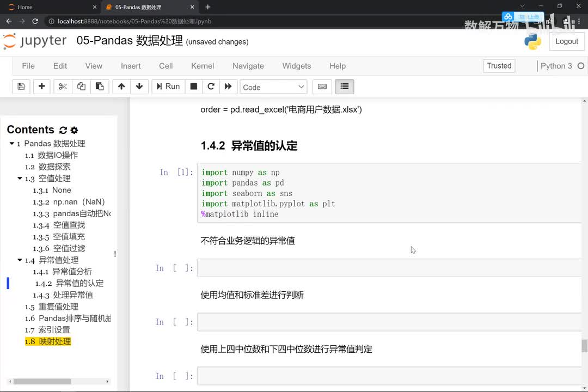Reload the browser page
The image size is (588, 392).
(35, 21)
